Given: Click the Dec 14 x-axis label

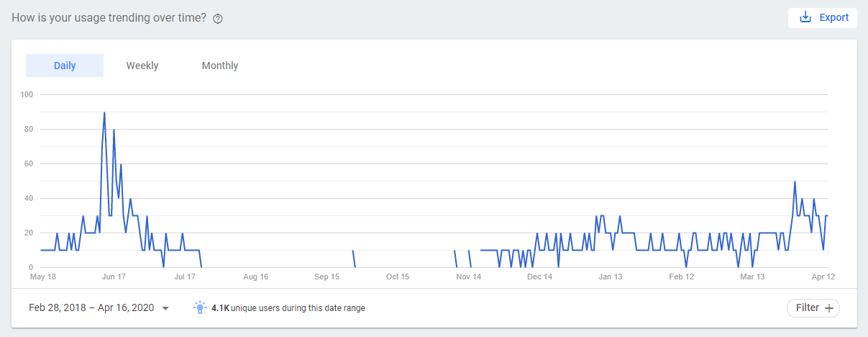Looking at the screenshot, I should pos(539,277).
